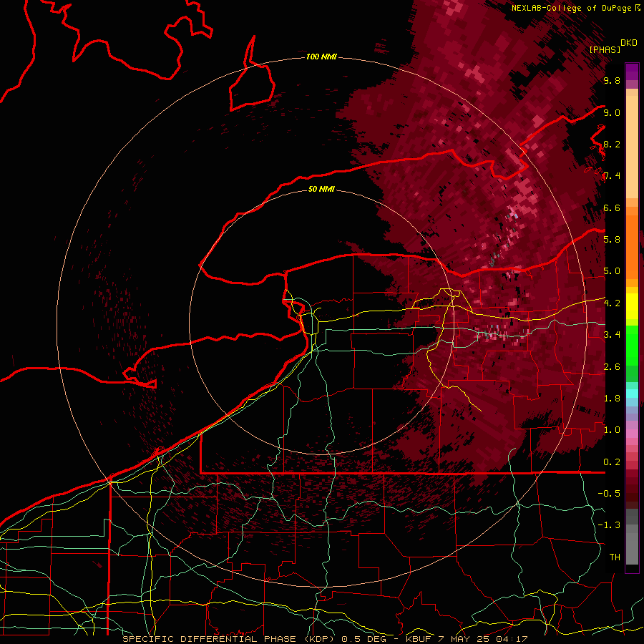
Task: Pick the 5.0 value on the scale
Action: click(x=612, y=271)
